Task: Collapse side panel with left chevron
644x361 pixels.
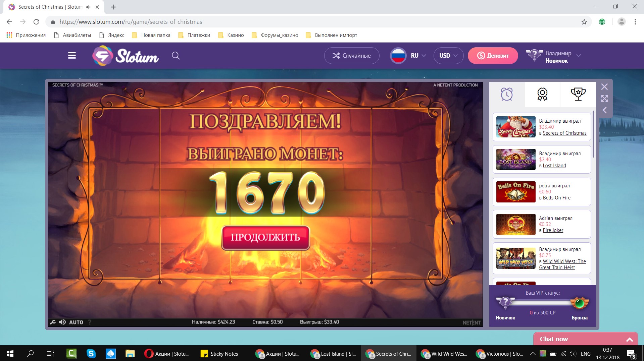Action: point(604,110)
